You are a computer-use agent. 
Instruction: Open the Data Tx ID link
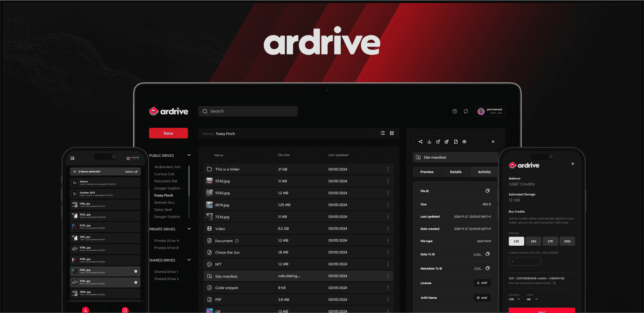477,254
